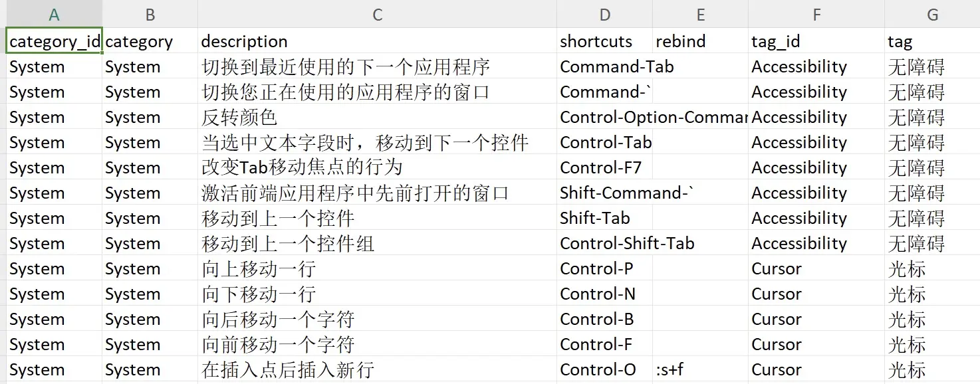This screenshot has height=384, width=980.
Task: Select column G header
Action: pyautogui.click(x=932, y=14)
